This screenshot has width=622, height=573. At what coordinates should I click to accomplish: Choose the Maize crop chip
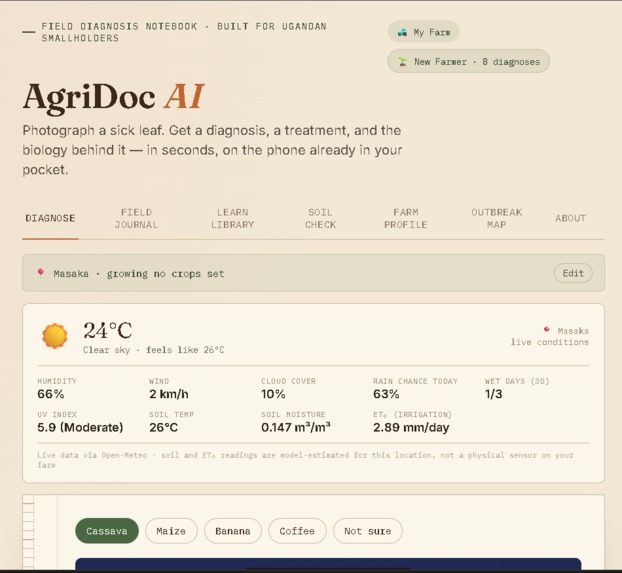(x=171, y=531)
